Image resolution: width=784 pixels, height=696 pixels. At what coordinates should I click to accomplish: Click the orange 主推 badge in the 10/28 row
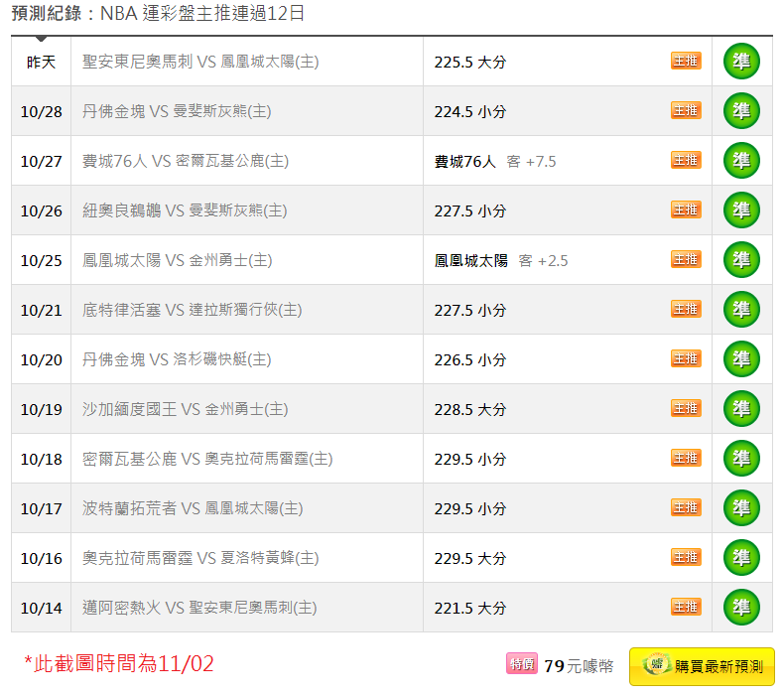pos(686,110)
